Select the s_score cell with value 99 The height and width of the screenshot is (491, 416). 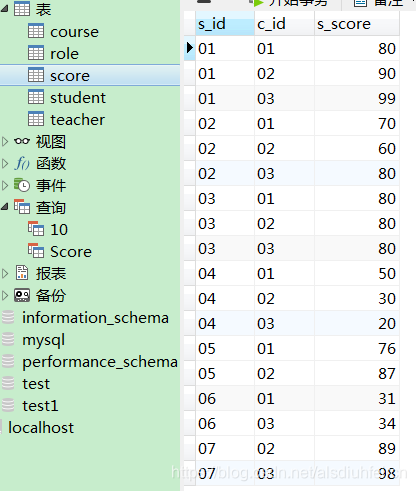coord(357,98)
